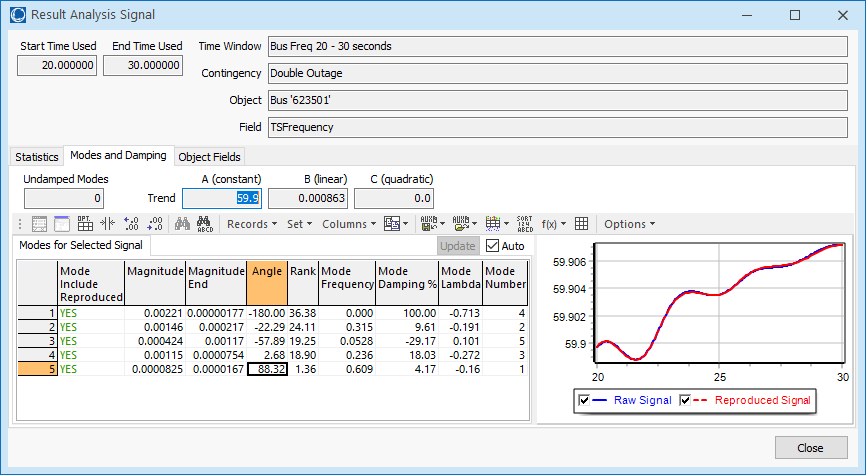Screen dimensions: 866x475
Task: Switch to the Statistics tab
Action: [37, 157]
